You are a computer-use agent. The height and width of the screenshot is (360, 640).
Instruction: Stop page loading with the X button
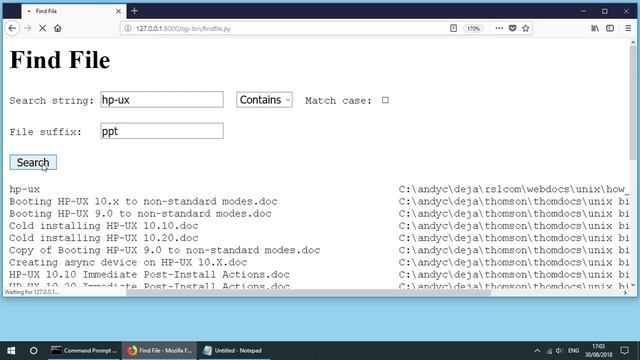[x=42, y=28]
